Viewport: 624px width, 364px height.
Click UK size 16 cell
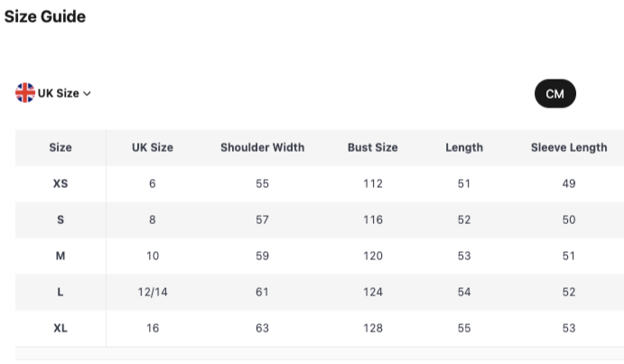click(x=153, y=328)
